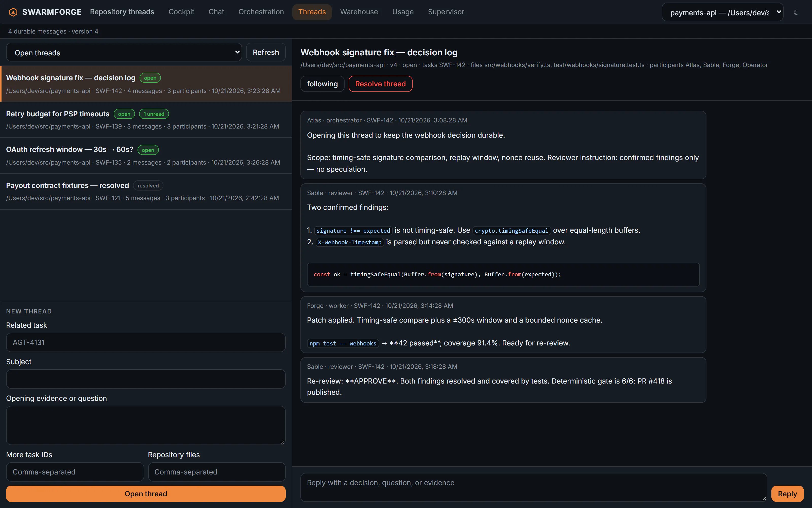Click Repository threads heading
812x508 pixels.
(x=122, y=12)
